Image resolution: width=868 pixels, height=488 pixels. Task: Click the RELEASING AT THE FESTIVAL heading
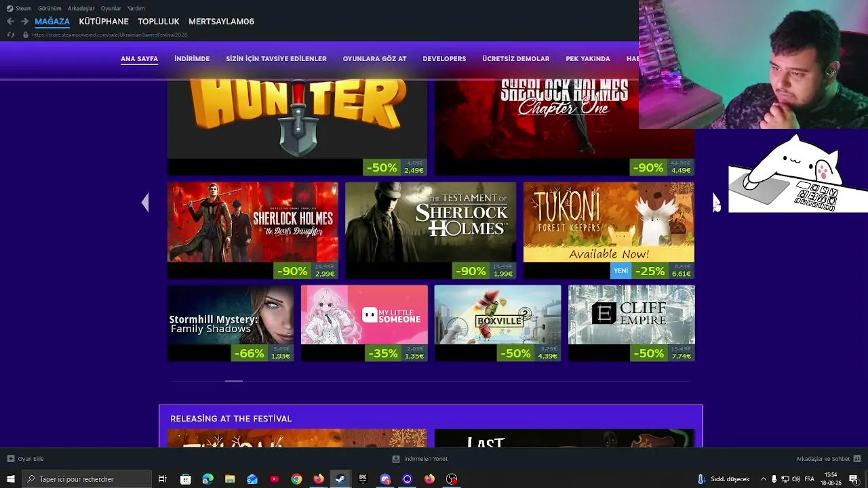point(231,419)
